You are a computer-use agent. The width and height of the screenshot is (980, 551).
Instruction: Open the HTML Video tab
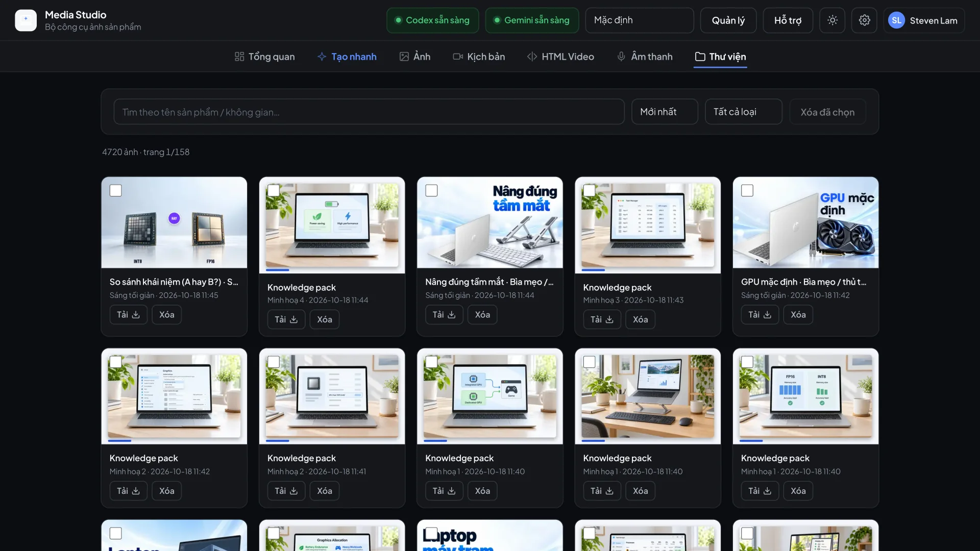[x=560, y=57]
